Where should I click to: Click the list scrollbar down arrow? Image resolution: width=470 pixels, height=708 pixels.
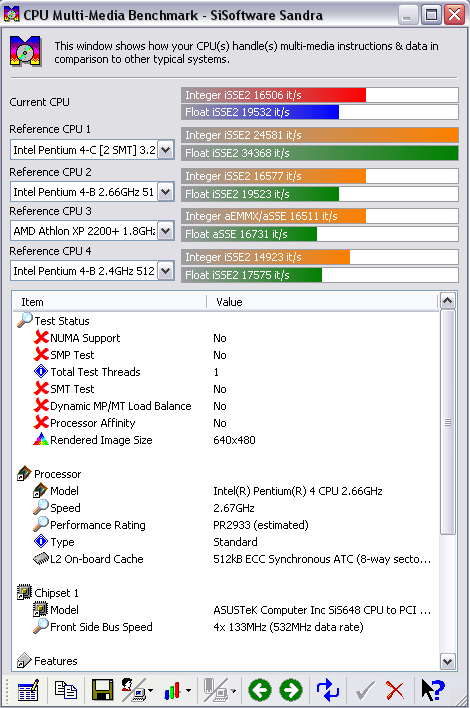447,662
